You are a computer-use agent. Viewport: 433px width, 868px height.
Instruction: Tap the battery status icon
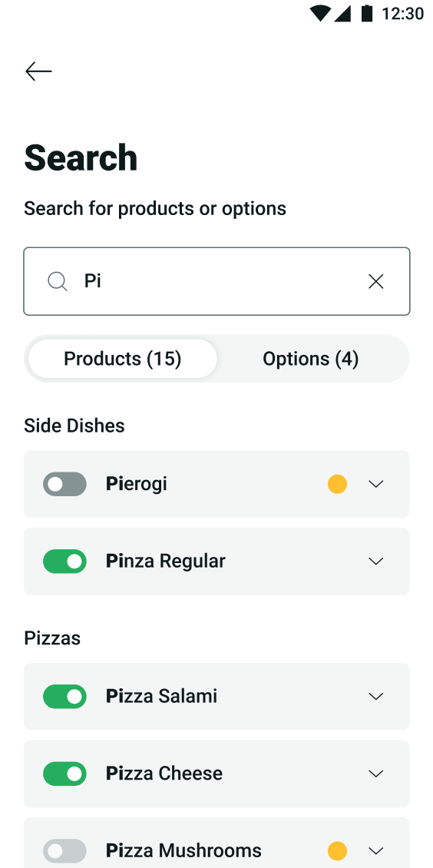click(x=367, y=13)
